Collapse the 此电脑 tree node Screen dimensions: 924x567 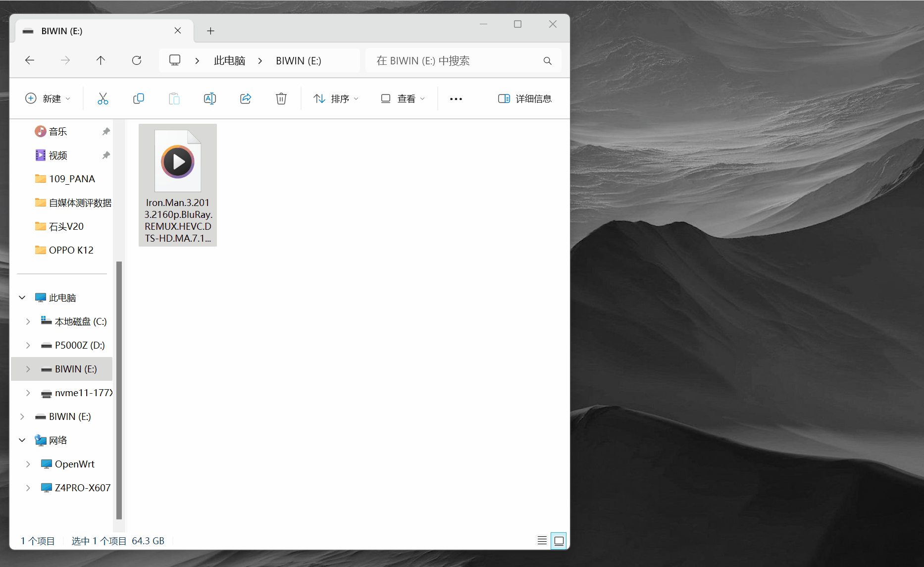(22, 298)
